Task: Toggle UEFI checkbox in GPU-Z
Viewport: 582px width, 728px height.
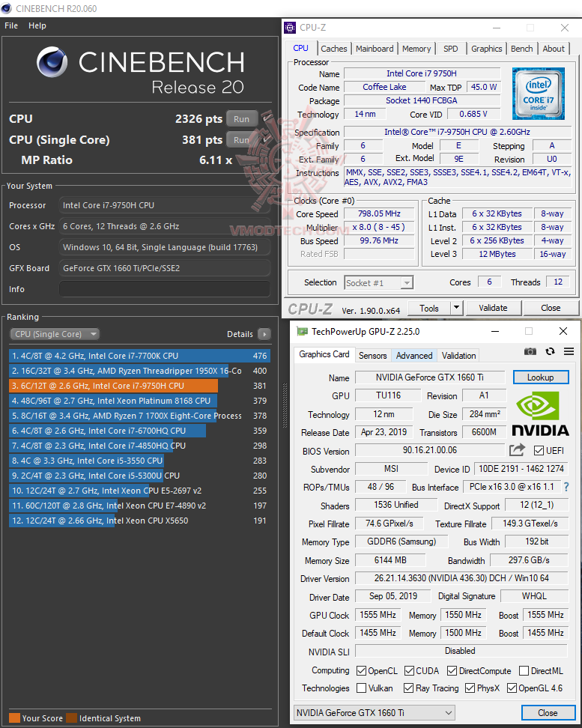Action: 539,450
